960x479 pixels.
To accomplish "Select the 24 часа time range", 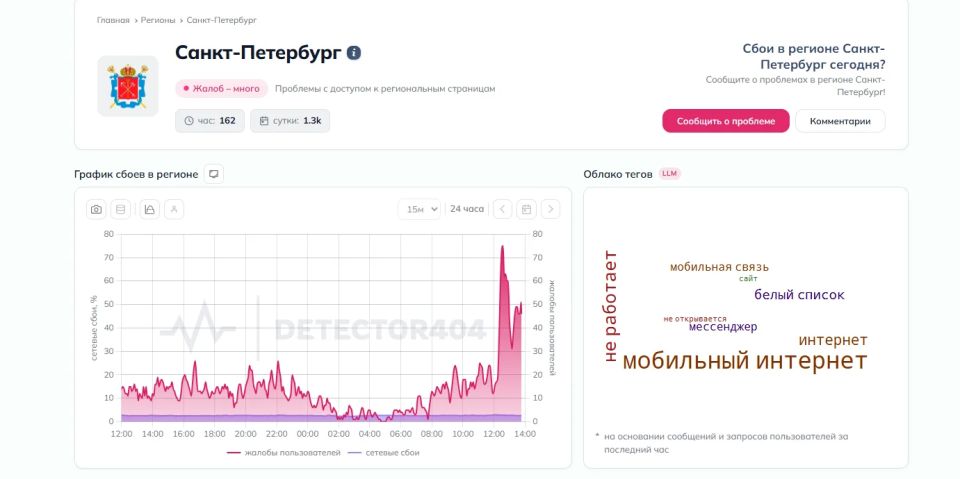I will click(x=467, y=209).
